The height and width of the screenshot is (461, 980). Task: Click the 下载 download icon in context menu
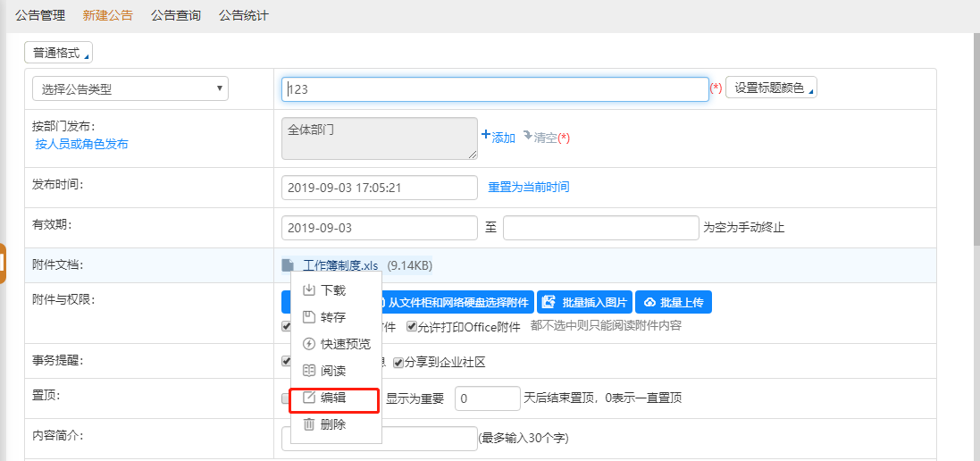309,290
